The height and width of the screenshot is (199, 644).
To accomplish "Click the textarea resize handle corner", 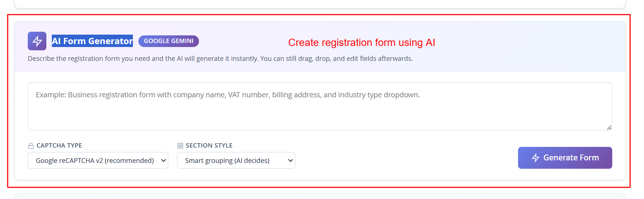I will (609, 128).
